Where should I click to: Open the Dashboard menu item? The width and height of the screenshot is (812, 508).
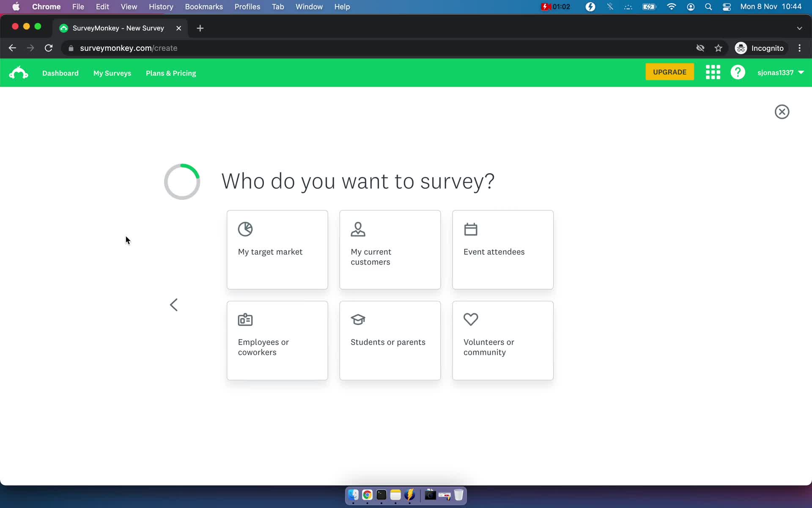pos(60,72)
